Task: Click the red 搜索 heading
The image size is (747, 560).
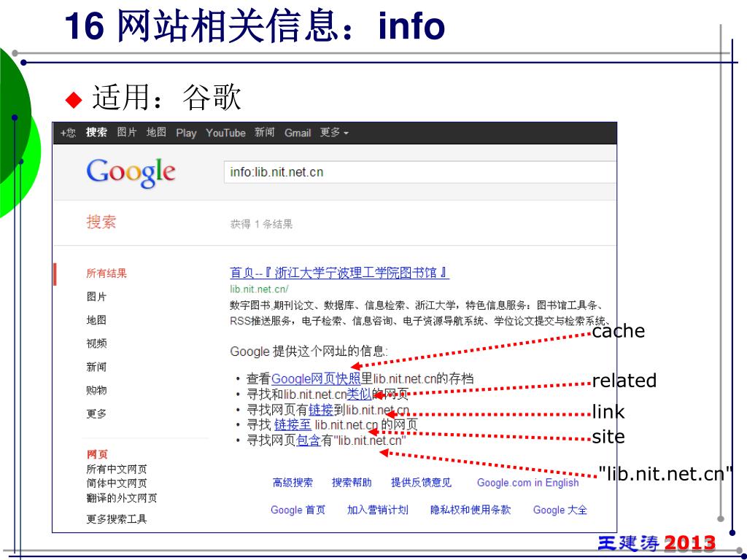Action: (x=101, y=222)
